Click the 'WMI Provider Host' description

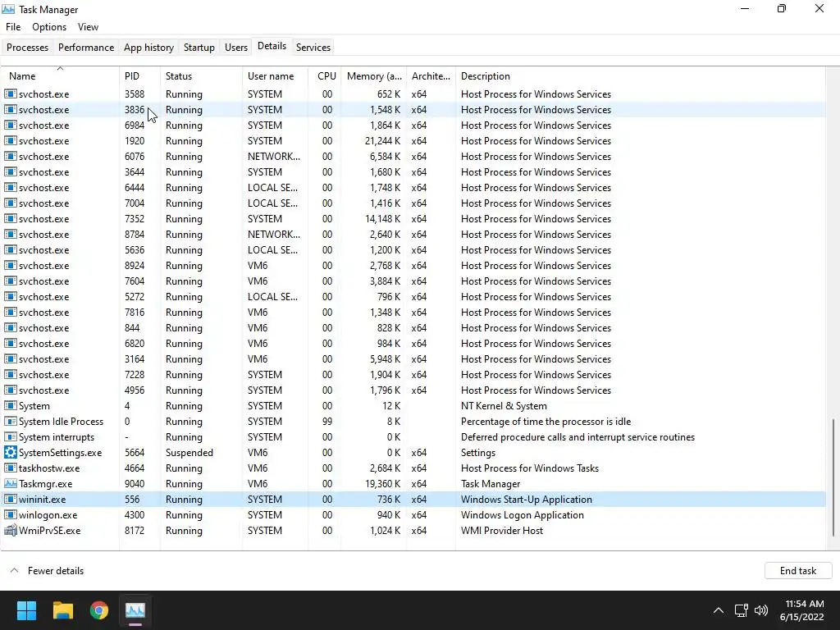pyautogui.click(x=502, y=531)
